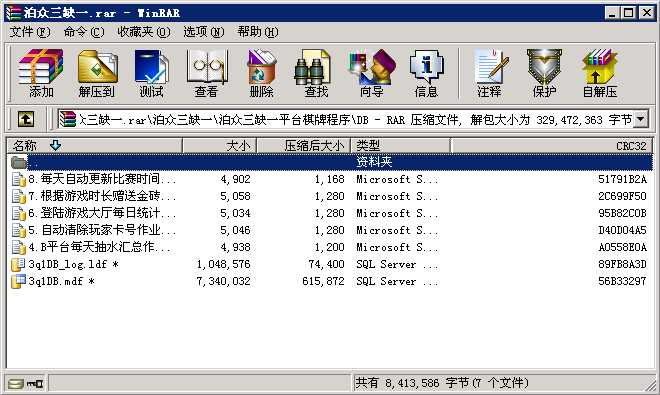Sort by the 大小 column header
Viewport: 660px width, 395px height.
point(219,146)
